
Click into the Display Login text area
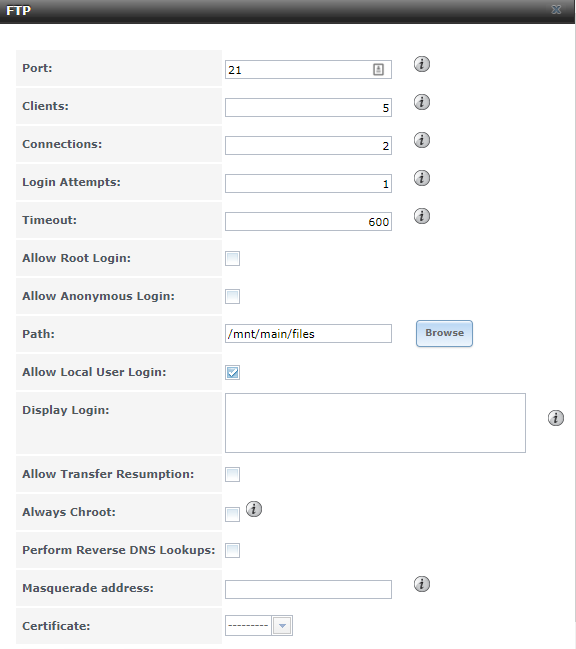point(375,423)
